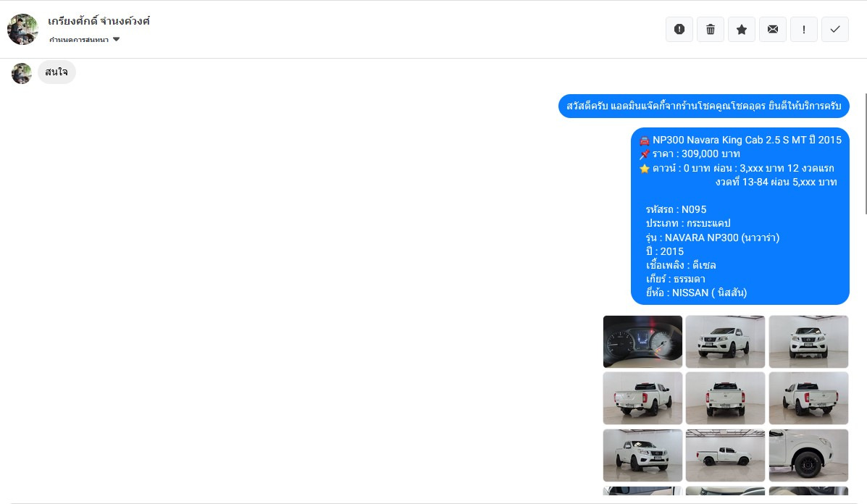Open the front wheel close-up photo
The width and height of the screenshot is (867, 504).
tap(808, 455)
